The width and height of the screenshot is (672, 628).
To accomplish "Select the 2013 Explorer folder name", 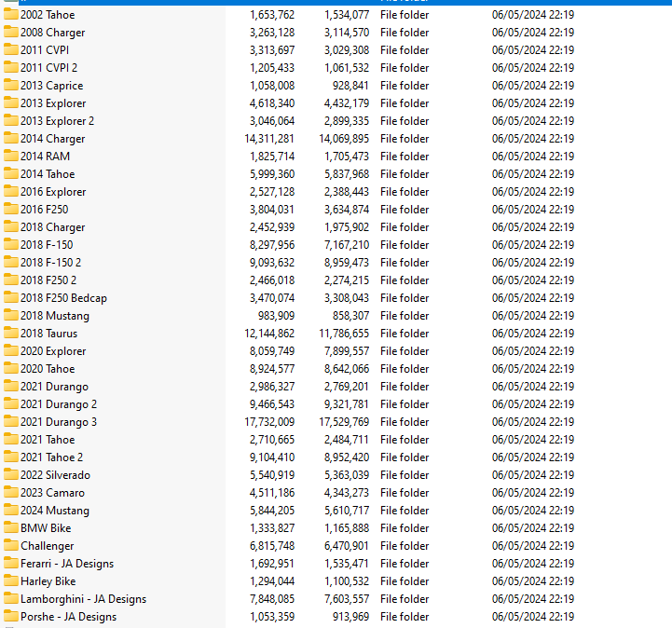I will 53,103.
